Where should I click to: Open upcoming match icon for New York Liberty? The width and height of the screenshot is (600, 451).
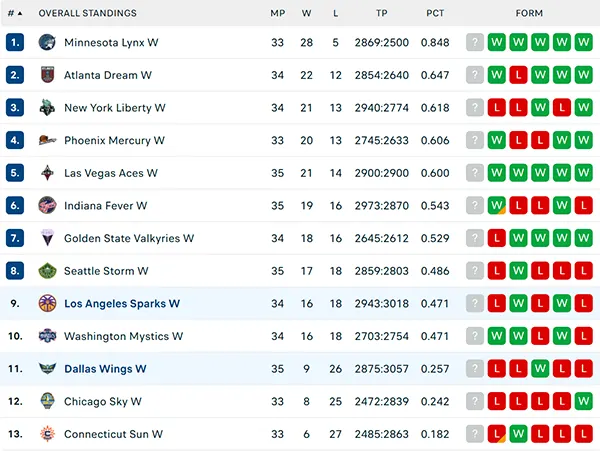click(475, 107)
